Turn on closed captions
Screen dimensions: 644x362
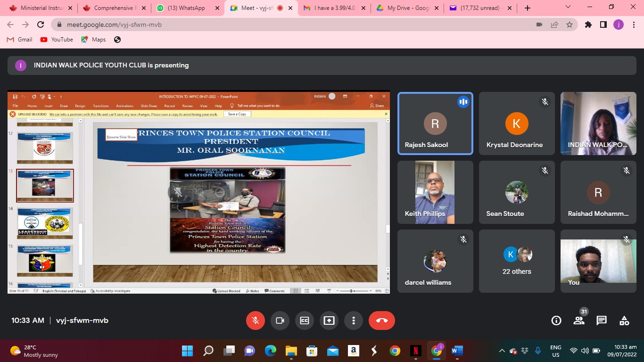point(305,321)
